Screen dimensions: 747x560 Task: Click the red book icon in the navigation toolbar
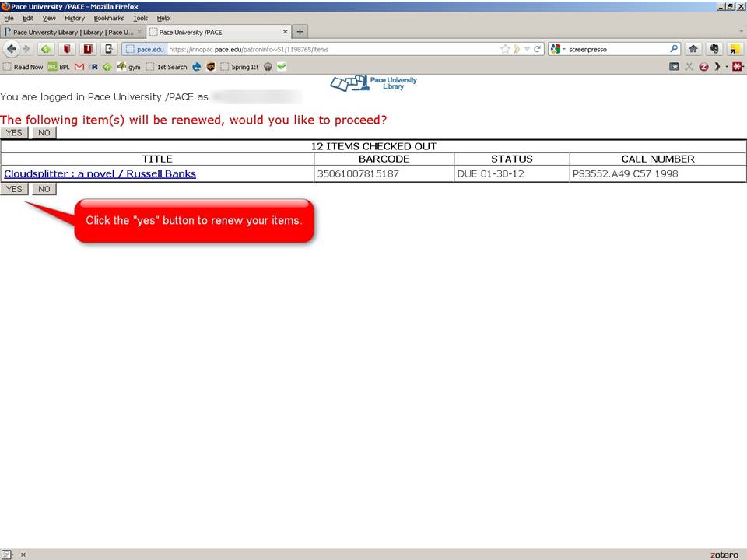[x=67, y=48]
